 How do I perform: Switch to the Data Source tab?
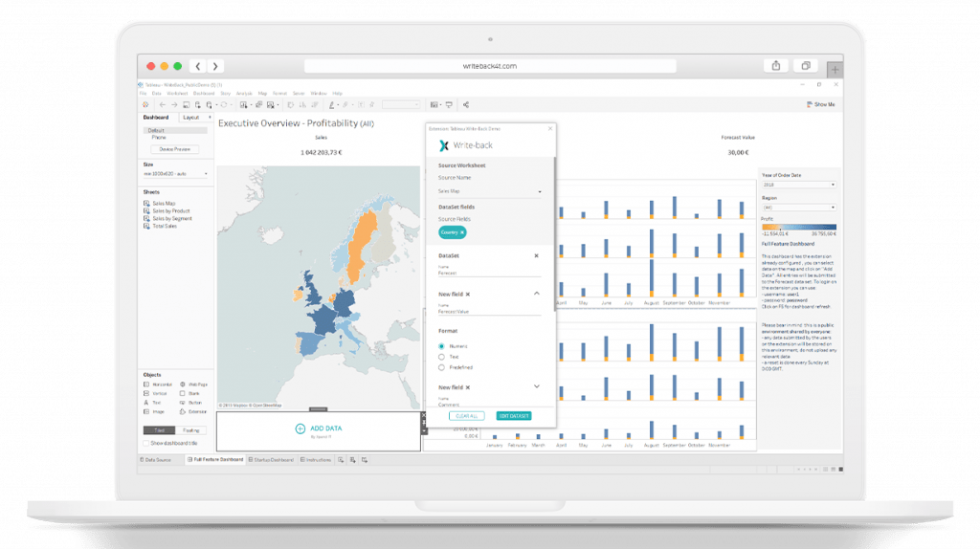[x=156, y=460]
